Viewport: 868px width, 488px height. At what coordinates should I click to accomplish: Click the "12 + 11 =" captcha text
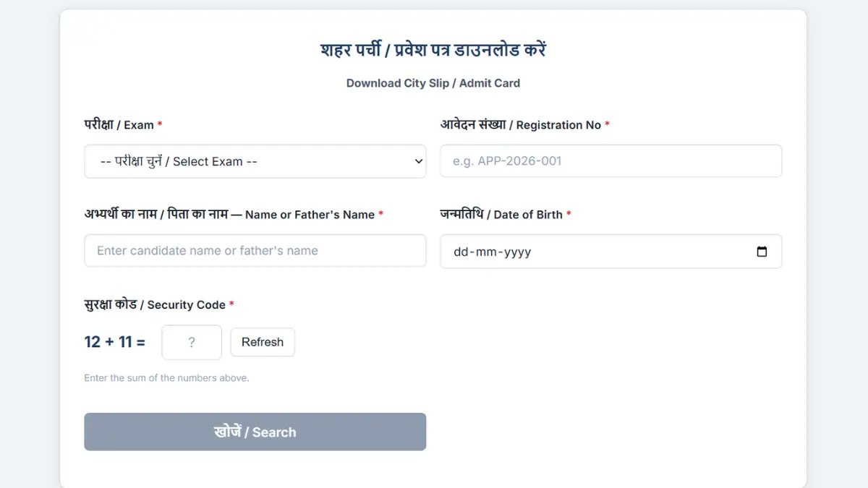(x=114, y=341)
